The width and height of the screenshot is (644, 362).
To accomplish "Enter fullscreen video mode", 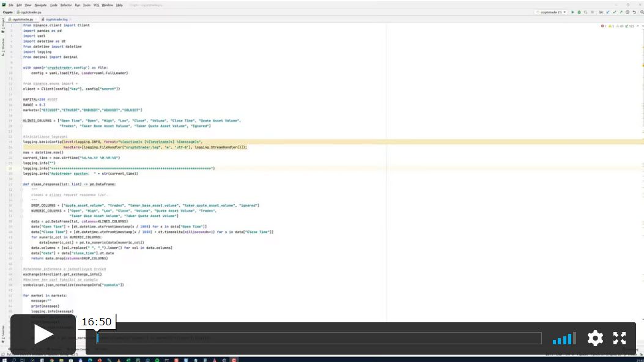I will tap(620, 338).
